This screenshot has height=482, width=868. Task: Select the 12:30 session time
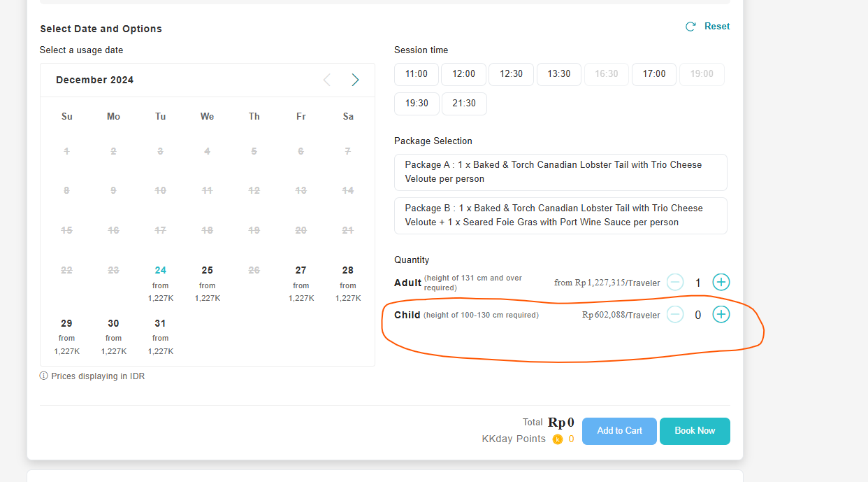(511, 74)
